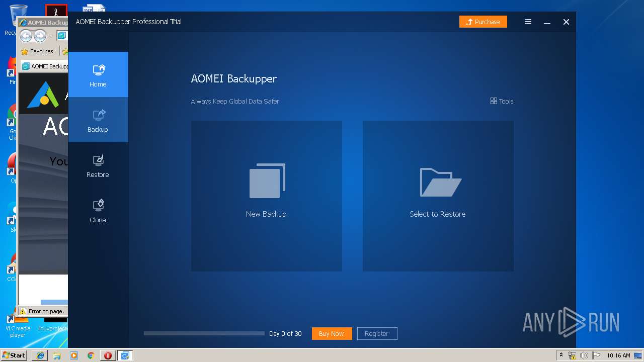This screenshot has height=362, width=644.
Task: Open Google Chrome from taskbar
Action: coord(91,355)
